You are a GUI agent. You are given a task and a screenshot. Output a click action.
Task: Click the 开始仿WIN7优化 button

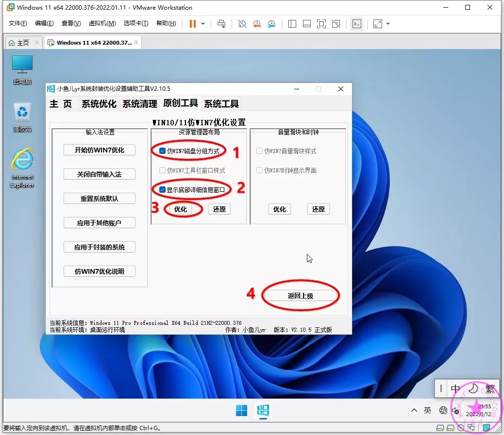pos(100,150)
